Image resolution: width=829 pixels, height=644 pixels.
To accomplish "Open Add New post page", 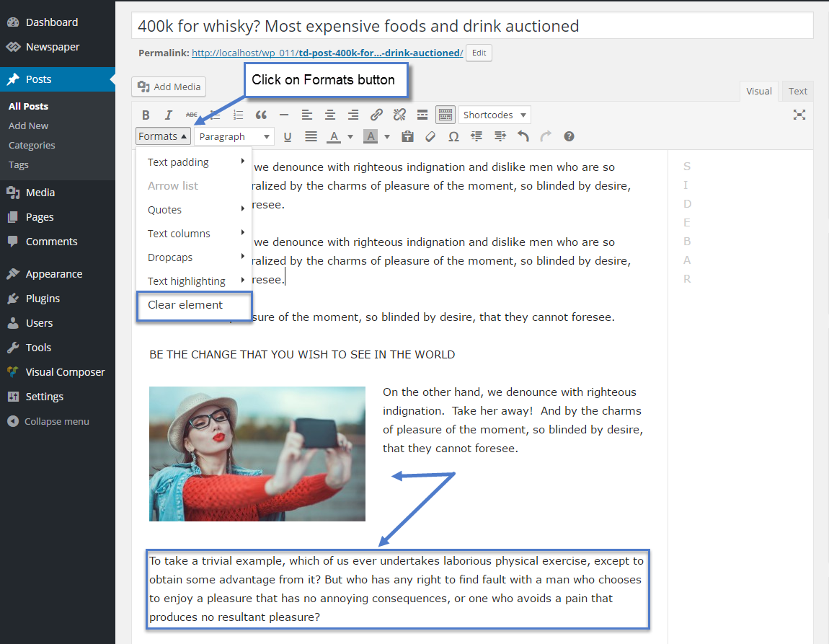I will tap(28, 125).
